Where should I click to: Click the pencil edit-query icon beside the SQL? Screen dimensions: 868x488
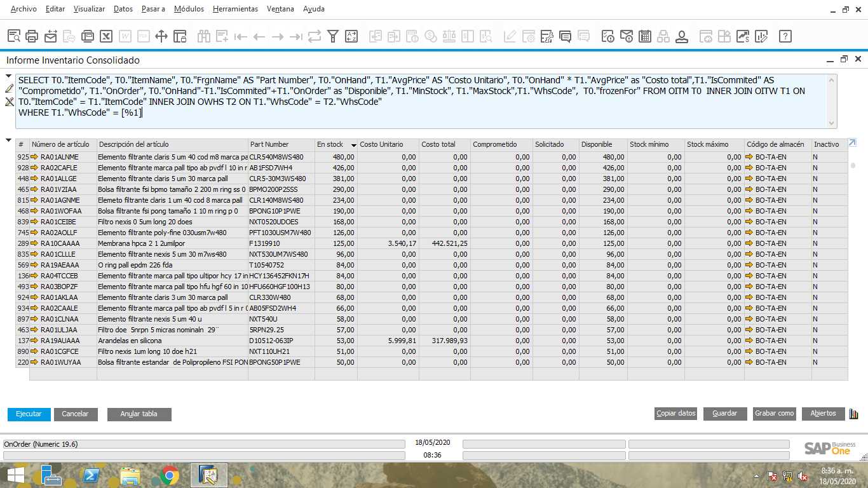click(x=9, y=88)
